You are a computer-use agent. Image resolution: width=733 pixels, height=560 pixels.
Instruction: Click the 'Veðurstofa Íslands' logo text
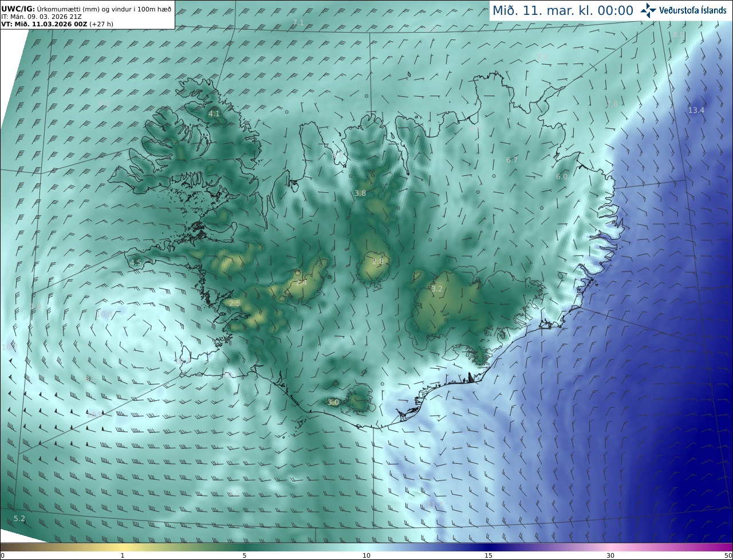click(x=693, y=10)
